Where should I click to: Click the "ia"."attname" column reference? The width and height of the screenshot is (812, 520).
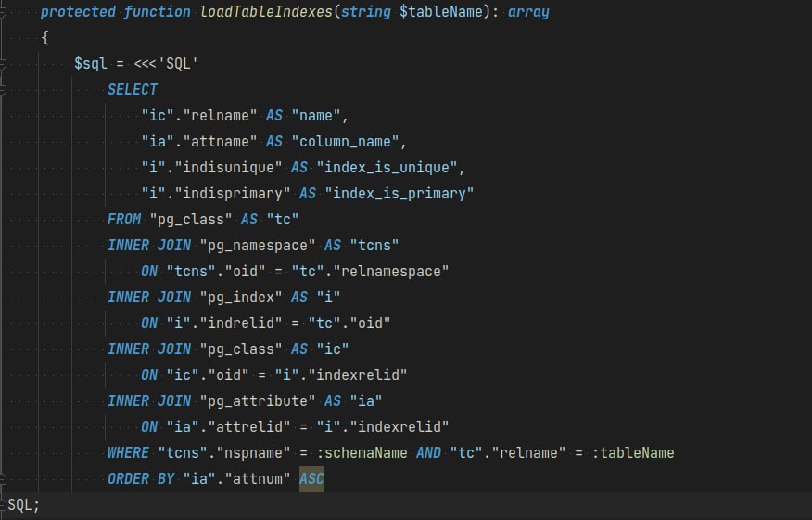[x=199, y=142]
